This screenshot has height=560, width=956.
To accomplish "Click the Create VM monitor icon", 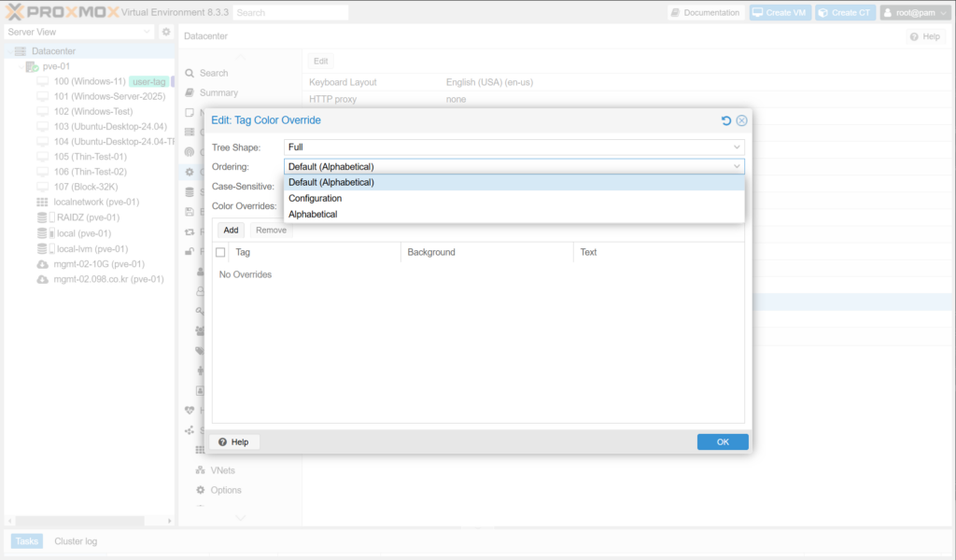I will click(758, 13).
